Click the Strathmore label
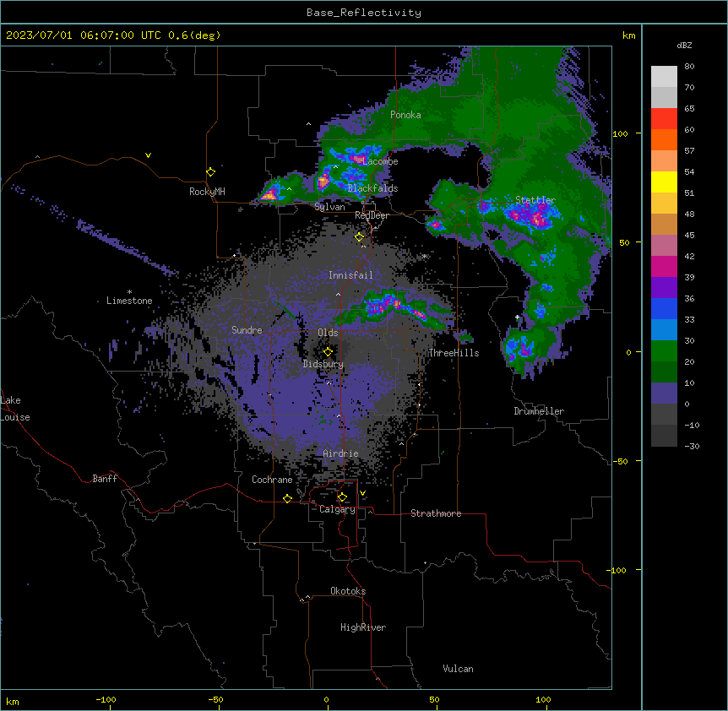 coord(436,513)
